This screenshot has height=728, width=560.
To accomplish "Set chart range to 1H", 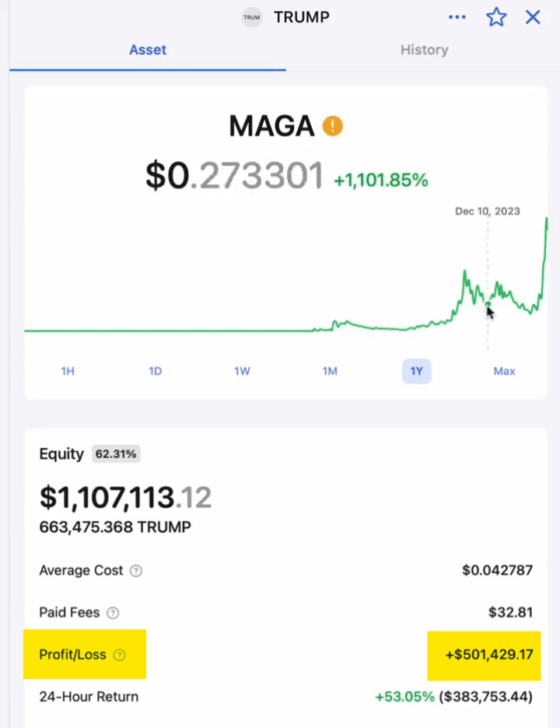I will tap(68, 371).
